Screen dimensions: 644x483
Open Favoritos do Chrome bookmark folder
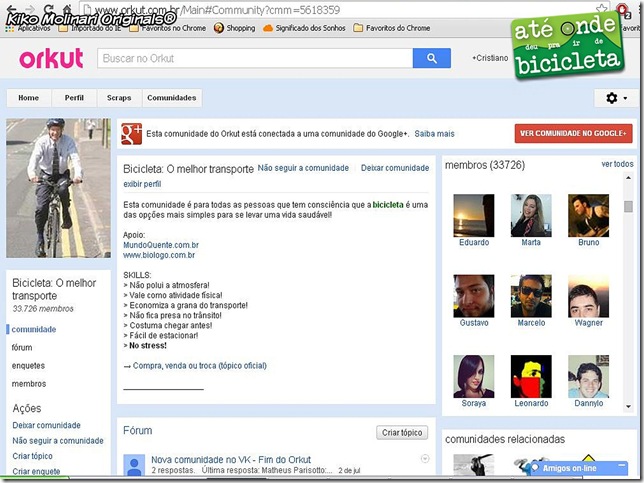pos(392,28)
